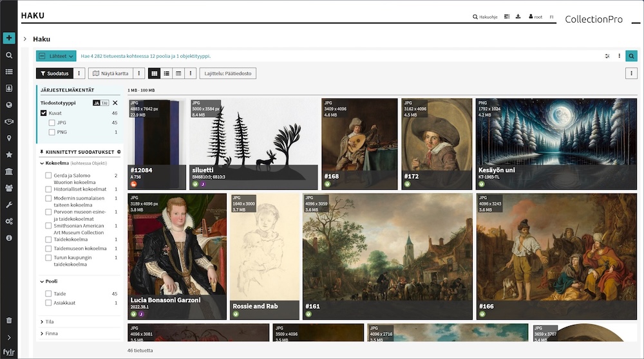The height and width of the screenshot is (359, 644).
Task: Switch language via FI menu
Action: pos(552,17)
